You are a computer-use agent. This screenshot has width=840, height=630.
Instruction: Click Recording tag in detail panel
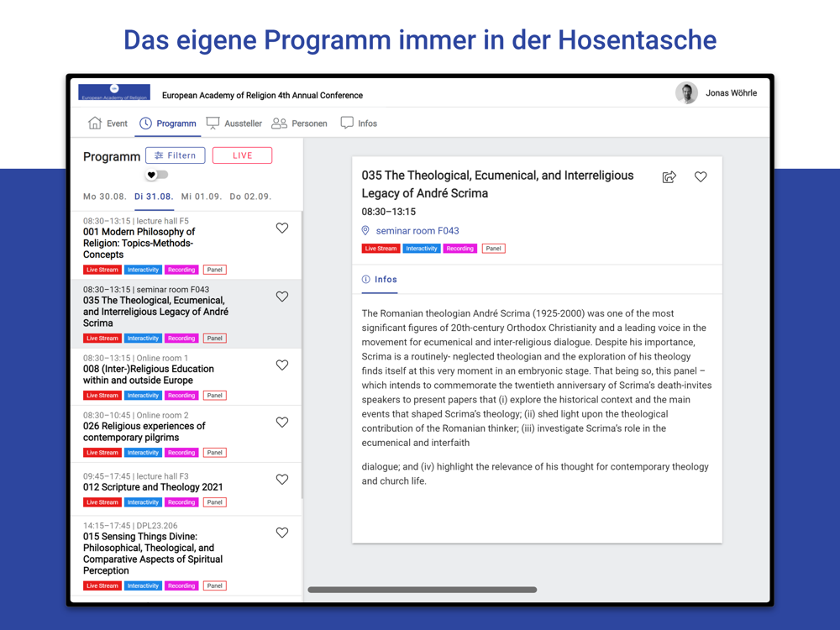click(460, 249)
